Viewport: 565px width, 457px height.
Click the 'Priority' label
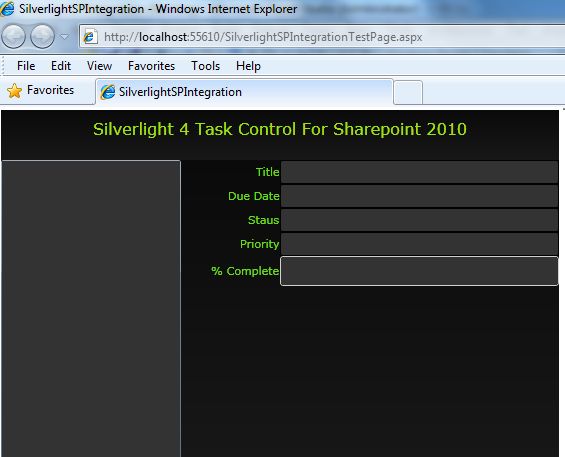pyautogui.click(x=259, y=244)
